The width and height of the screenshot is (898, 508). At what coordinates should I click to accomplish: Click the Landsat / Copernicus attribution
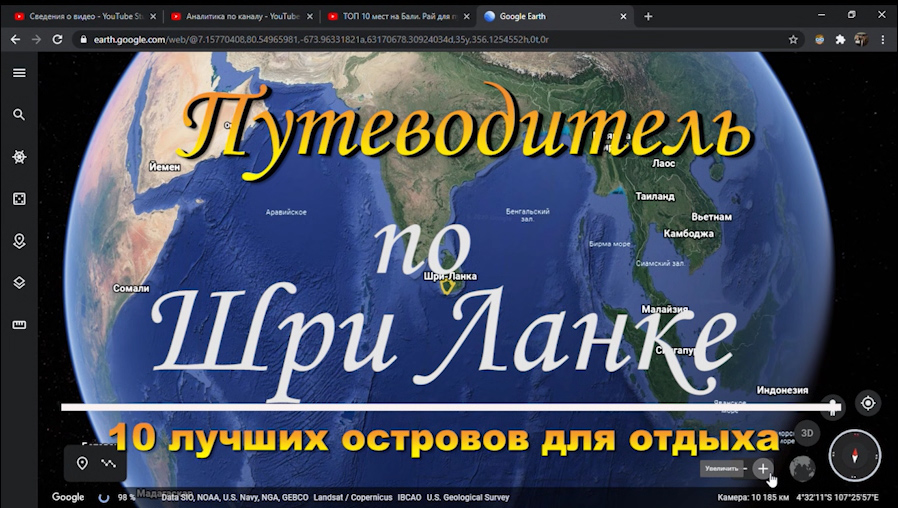(x=353, y=497)
